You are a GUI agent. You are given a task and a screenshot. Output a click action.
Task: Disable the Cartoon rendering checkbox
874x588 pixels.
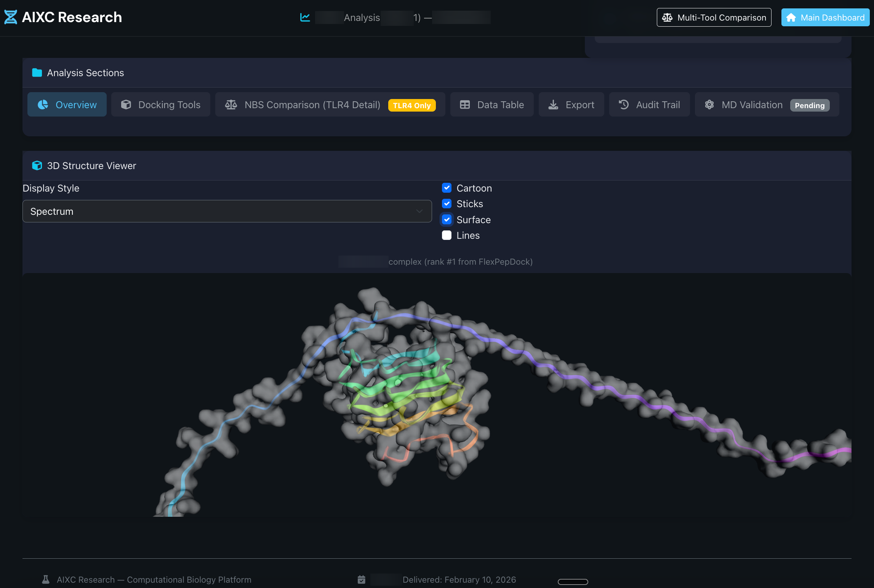[x=447, y=188]
